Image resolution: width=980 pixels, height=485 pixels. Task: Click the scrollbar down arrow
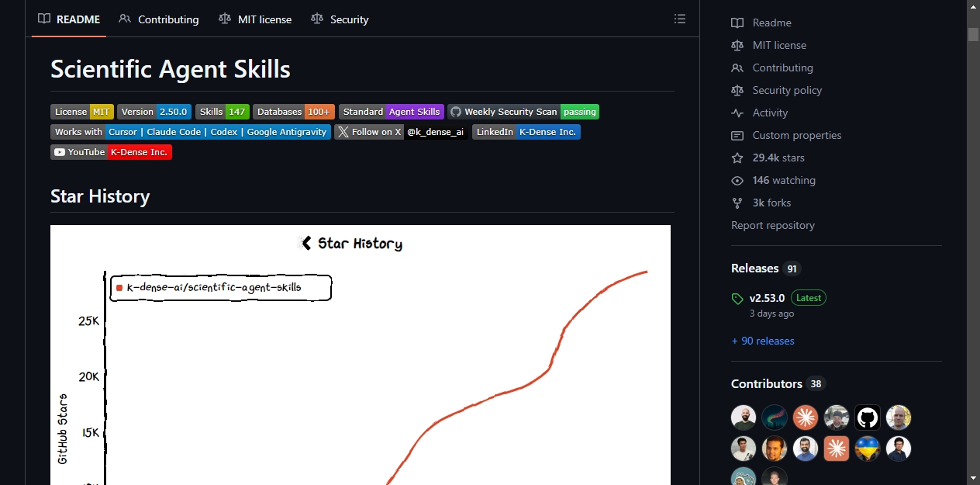coord(973,478)
